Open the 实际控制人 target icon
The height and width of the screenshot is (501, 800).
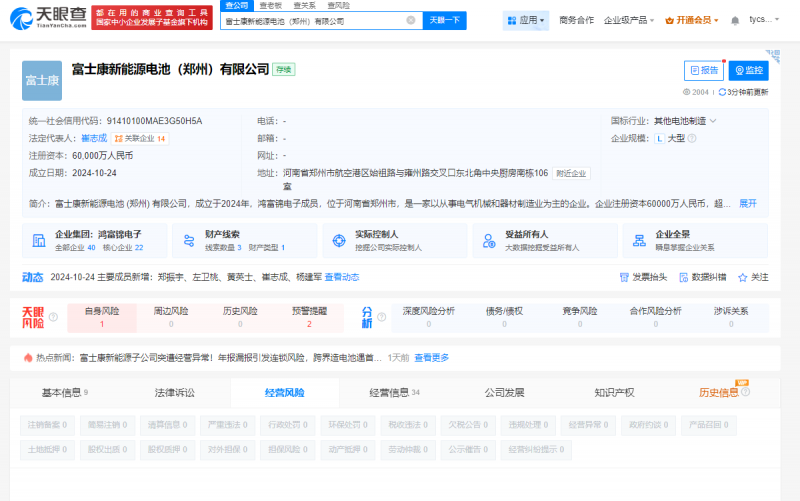[x=339, y=240]
